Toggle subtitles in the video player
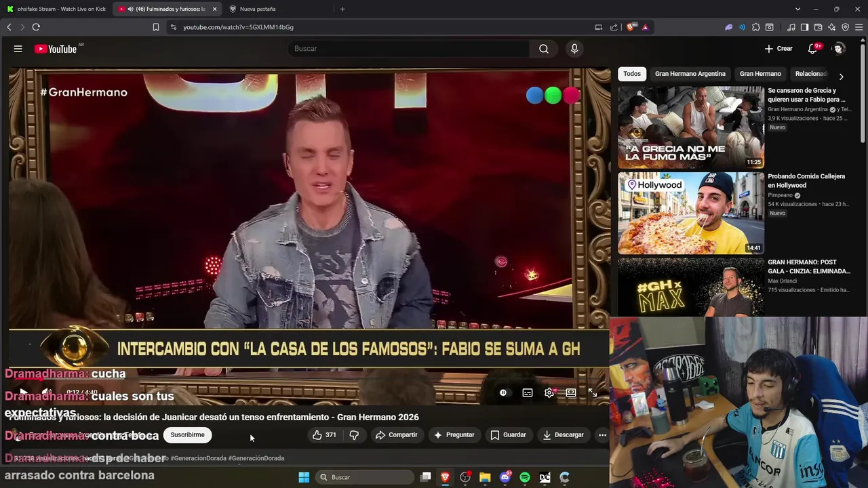Viewport: 868px width, 488px height. pyautogui.click(x=528, y=392)
